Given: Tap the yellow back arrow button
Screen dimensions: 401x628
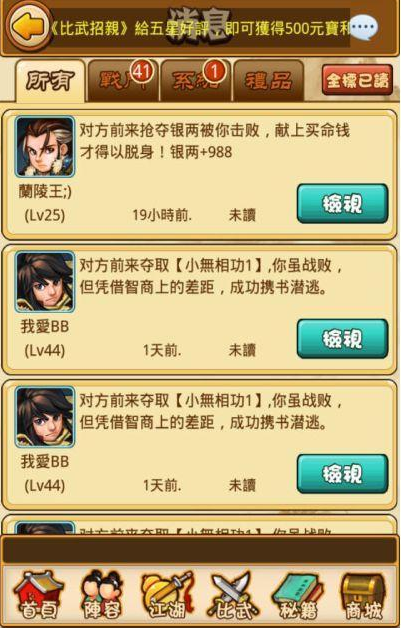Looking at the screenshot, I should pos(28,27).
